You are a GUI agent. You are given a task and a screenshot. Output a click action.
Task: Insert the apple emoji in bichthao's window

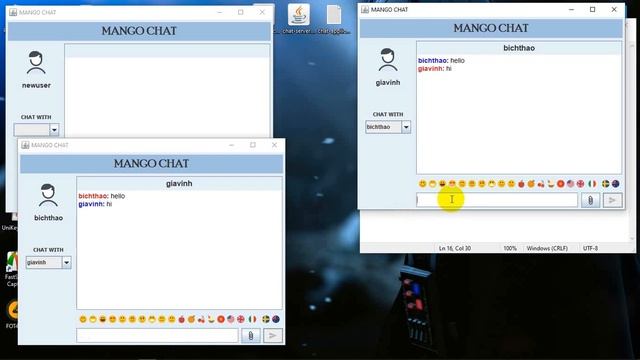[182, 319]
